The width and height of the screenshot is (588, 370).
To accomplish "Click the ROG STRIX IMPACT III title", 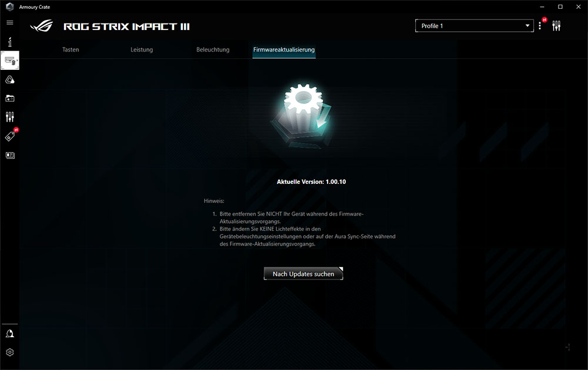I will (x=127, y=26).
